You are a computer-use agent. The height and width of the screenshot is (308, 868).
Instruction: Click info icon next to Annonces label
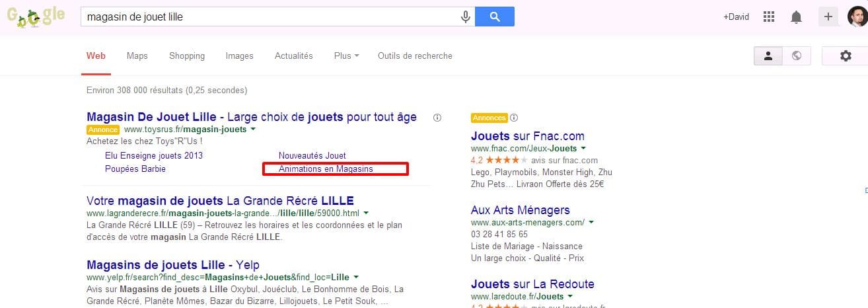pyautogui.click(x=514, y=118)
